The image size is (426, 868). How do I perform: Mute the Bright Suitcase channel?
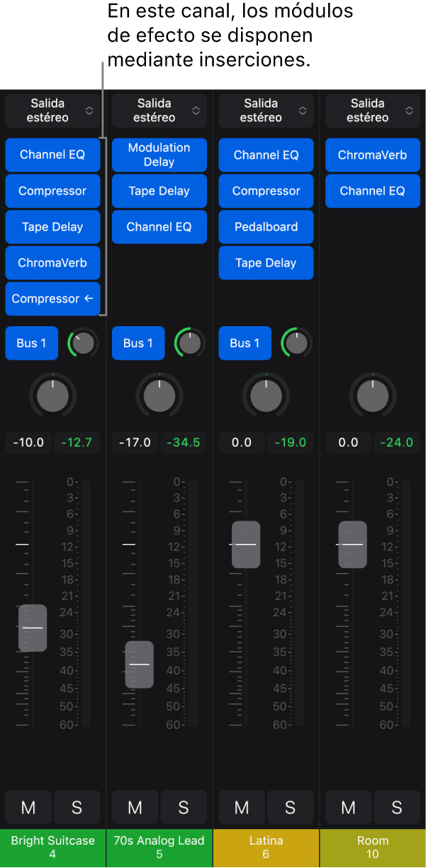[28, 807]
